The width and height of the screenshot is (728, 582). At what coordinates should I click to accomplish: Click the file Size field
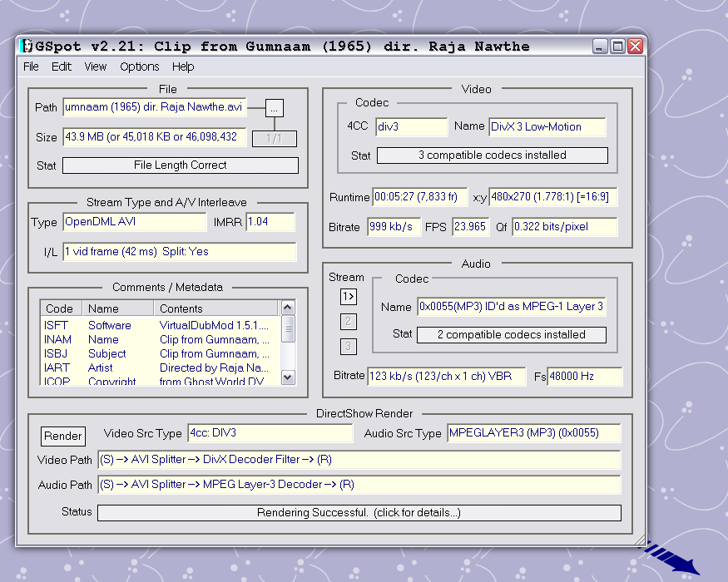tap(154, 137)
